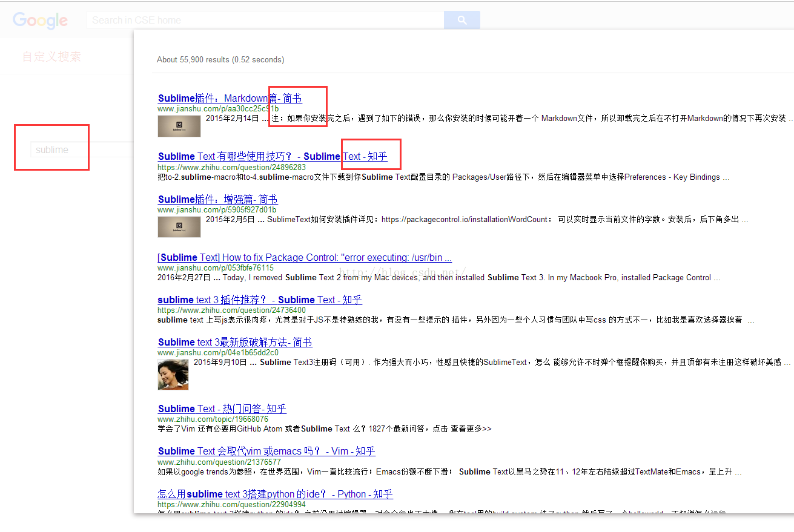Open 'sublime text 3 插件推荐？' result
794x532 pixels.
[x=260, y=300]
